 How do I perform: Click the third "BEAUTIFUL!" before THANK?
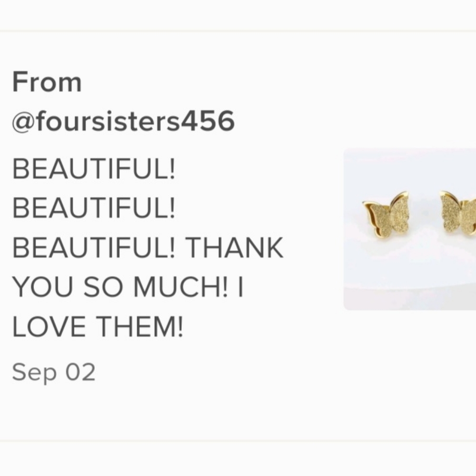click(94, 248)
